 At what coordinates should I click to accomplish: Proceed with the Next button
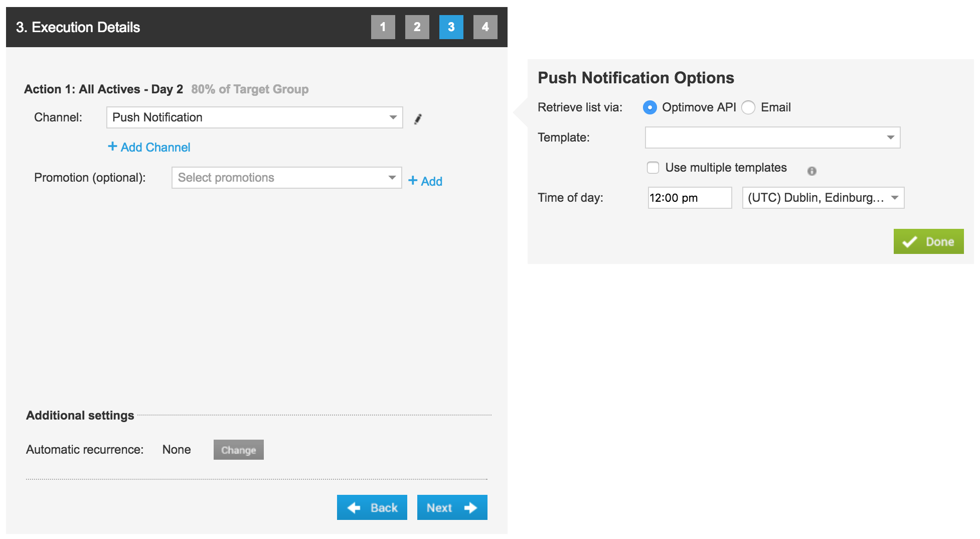point(452,507)
